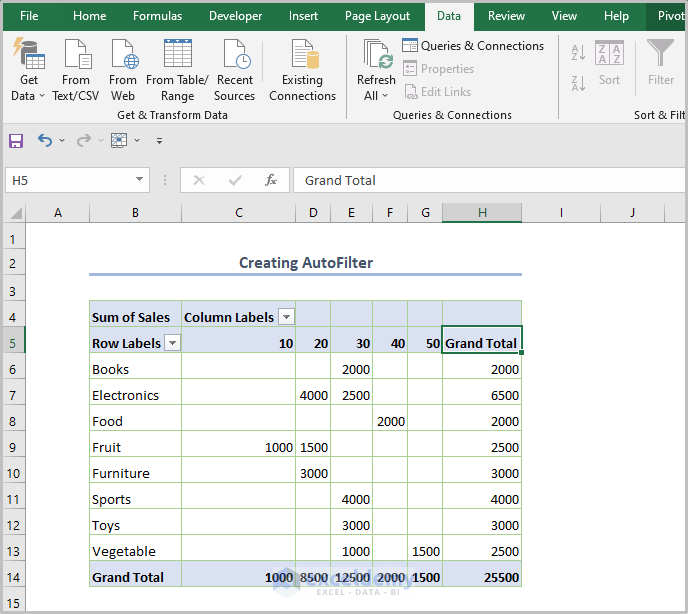The image size is (688, 614).
Task: Open the Row Labels filter dropdown
Action: (172, 343)
